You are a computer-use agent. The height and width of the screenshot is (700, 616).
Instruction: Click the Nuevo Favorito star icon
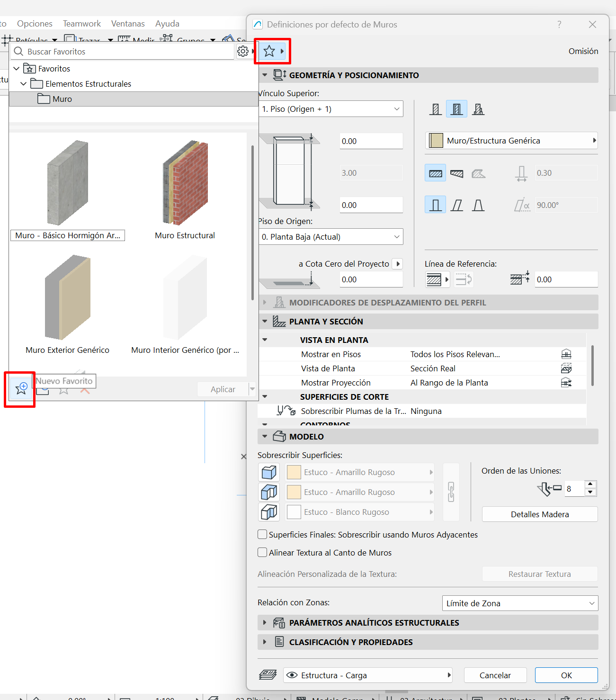point(21,388)
